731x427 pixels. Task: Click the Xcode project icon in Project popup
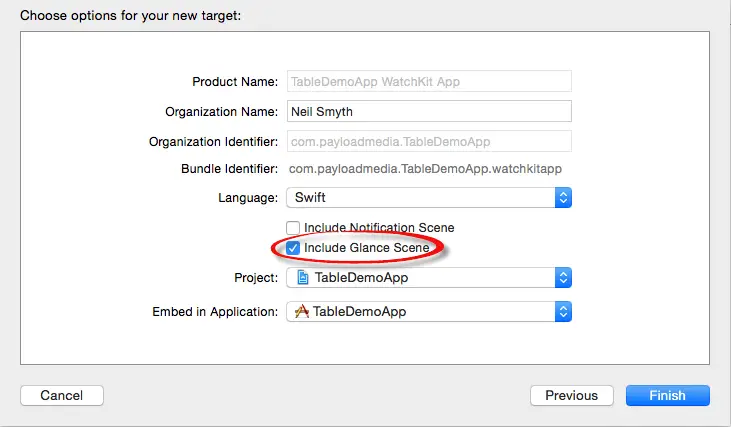(301, 278)
